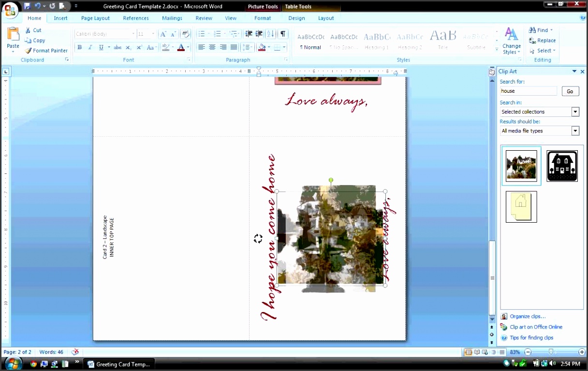Expand the 'Selected collections' dropdown

pos(575,112)
